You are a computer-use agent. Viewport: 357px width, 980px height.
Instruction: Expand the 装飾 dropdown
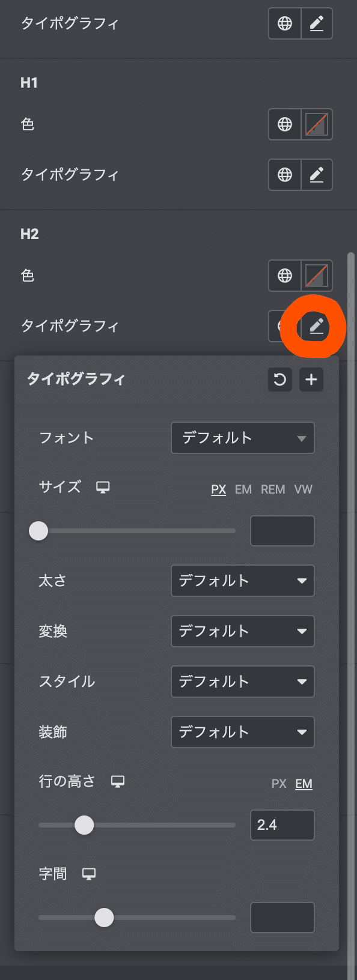coord(243,732)
